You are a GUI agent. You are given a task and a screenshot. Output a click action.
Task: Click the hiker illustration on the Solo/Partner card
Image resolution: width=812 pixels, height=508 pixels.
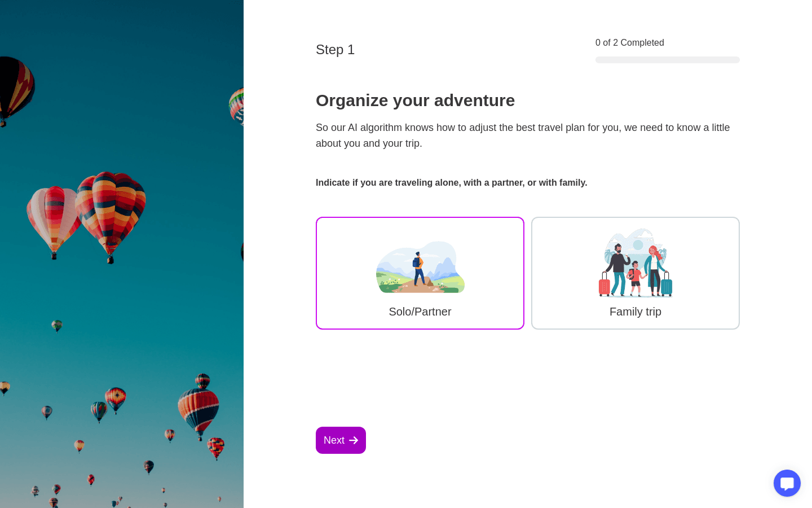tap(420, 268)
